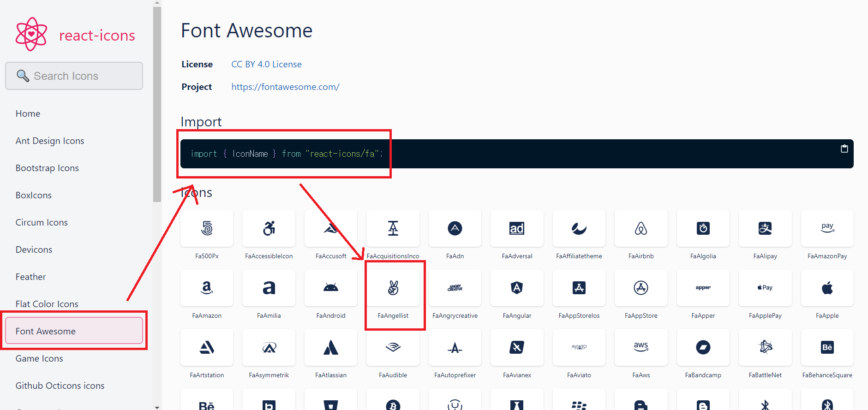
Task: Click the FaAutoprefixer icon
Action: [455, 347]
